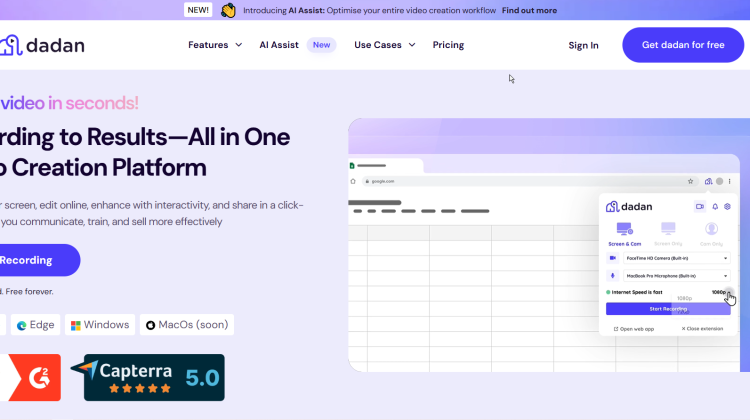Click the Windows logo icon
Image resolution: width=750 pixels, height=420 pixels.
(76, 325)
